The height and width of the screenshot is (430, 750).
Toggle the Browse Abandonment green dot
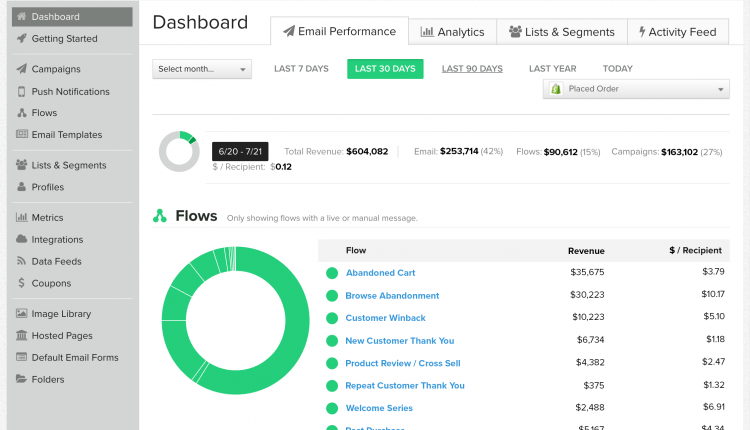pyautogui.click(x=332, y=296)
